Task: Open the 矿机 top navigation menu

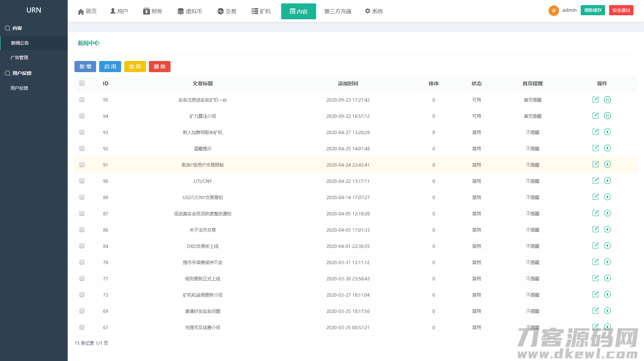Action: (x=261, y=12)
